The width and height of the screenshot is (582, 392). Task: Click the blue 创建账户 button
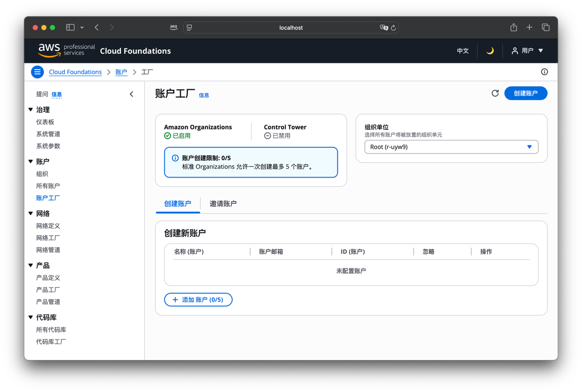pyautogui.click(x=525, y=93)
